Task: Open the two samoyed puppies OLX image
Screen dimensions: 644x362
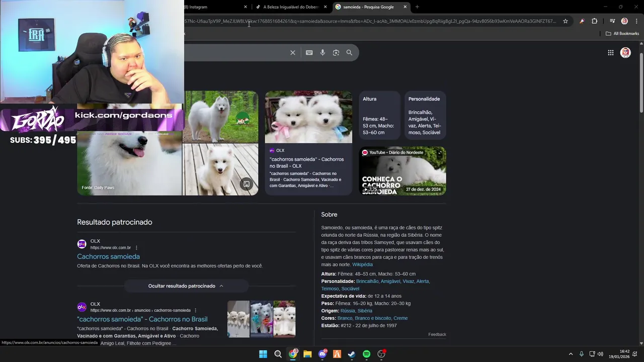Action: pos(308,117)
